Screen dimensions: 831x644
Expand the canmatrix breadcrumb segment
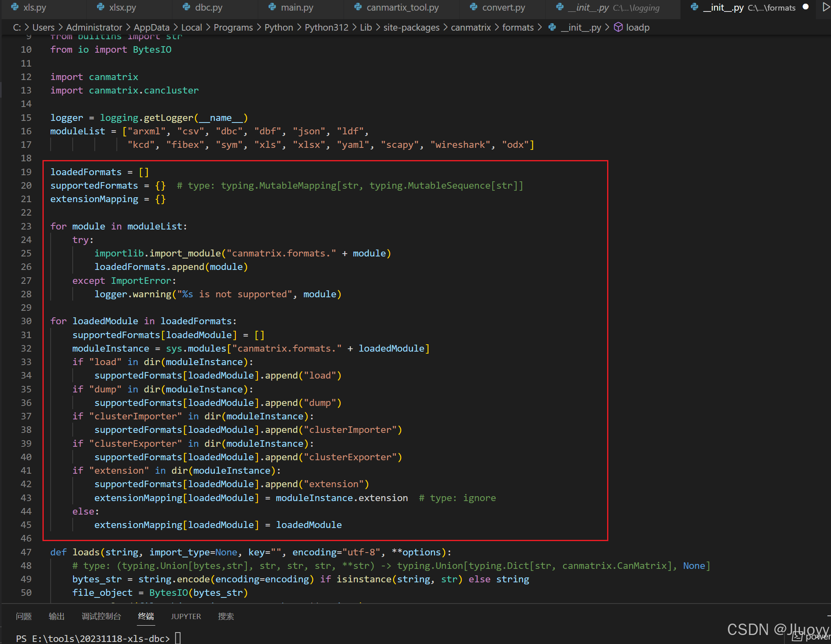[x=471, y=27]
